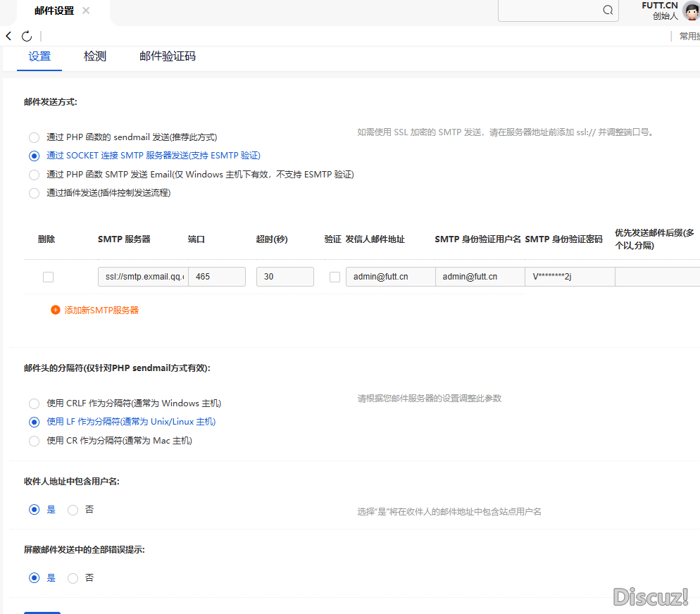The width and height of the screenshot is (700, 614).
Task: Select 否 for 屏蔽邮件发送中的全部错误提示
Action: 73,578
